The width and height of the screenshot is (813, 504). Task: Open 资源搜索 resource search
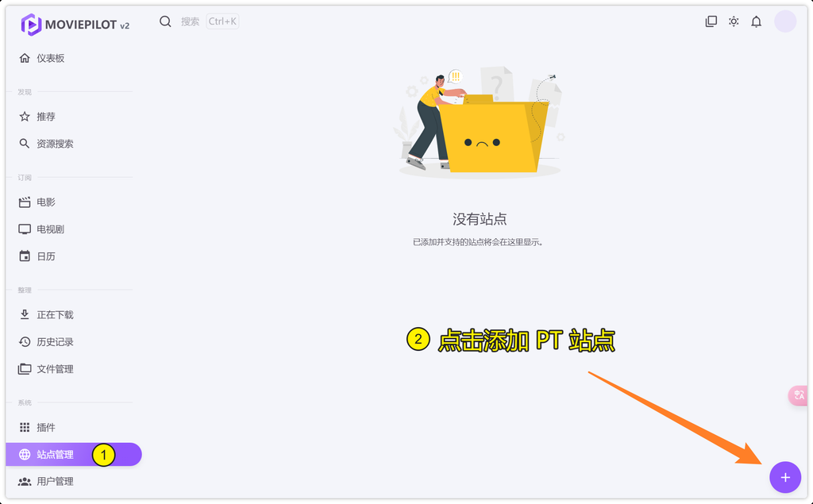(x=54, y=144)
